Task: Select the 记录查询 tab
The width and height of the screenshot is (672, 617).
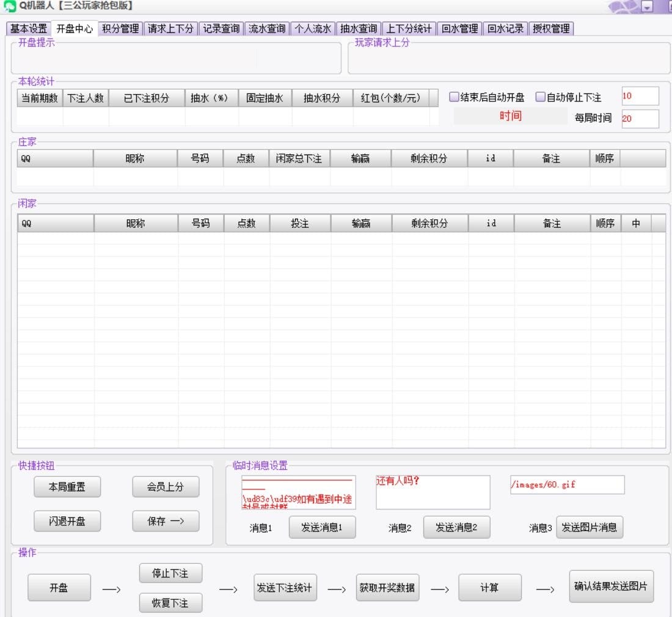Action: pos(221,29)
